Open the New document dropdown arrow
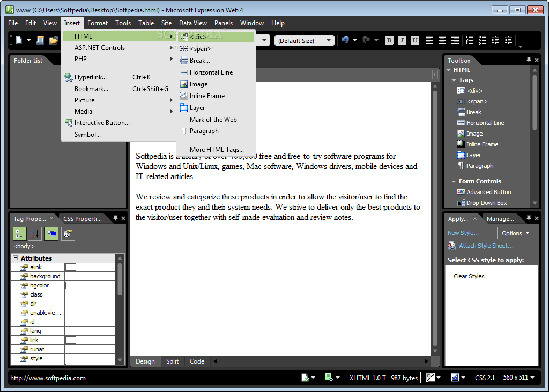Image resolution: width=549 pixels, height=392 pixels. 29,40
